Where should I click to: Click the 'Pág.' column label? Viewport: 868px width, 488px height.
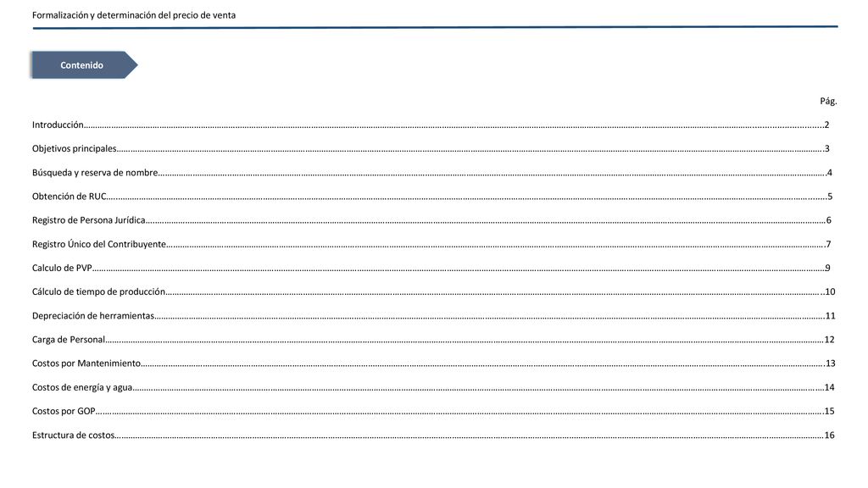pyautogui.click(x=828, y=102)
